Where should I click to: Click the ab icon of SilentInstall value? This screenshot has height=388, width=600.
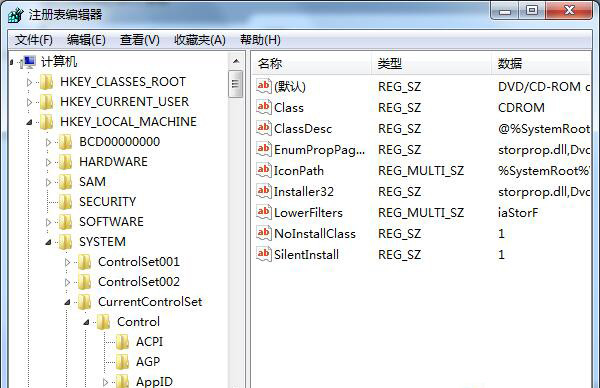[x=264, y=254]
